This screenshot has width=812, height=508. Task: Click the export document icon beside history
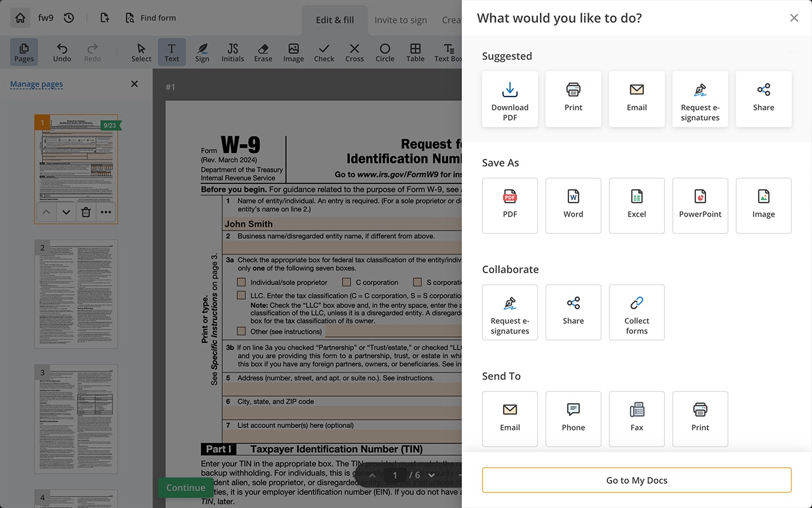[x=105, y=18]
